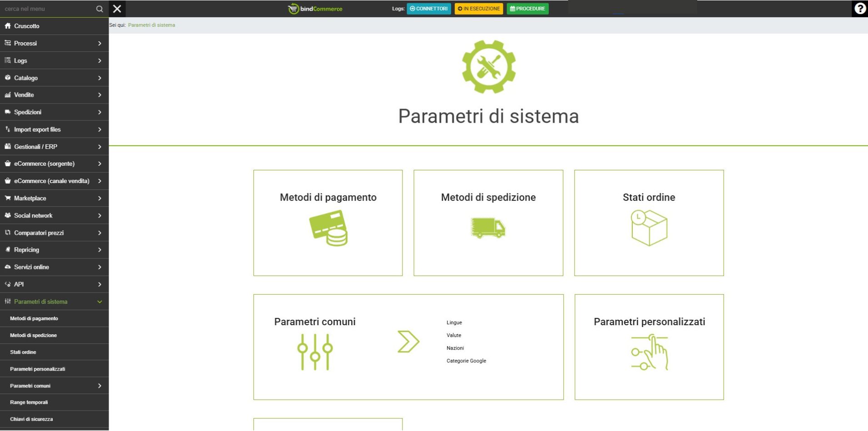The image size is (868, 431).
Task: Click the In Esecuzione logs button
Action: point(478,9)
